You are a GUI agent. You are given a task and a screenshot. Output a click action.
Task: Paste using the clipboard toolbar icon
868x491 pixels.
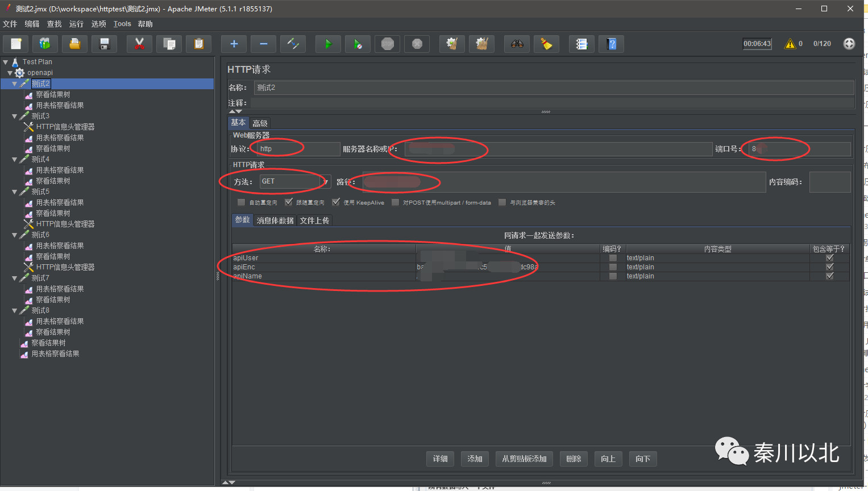pyautogui.click(x=198, y=44)
